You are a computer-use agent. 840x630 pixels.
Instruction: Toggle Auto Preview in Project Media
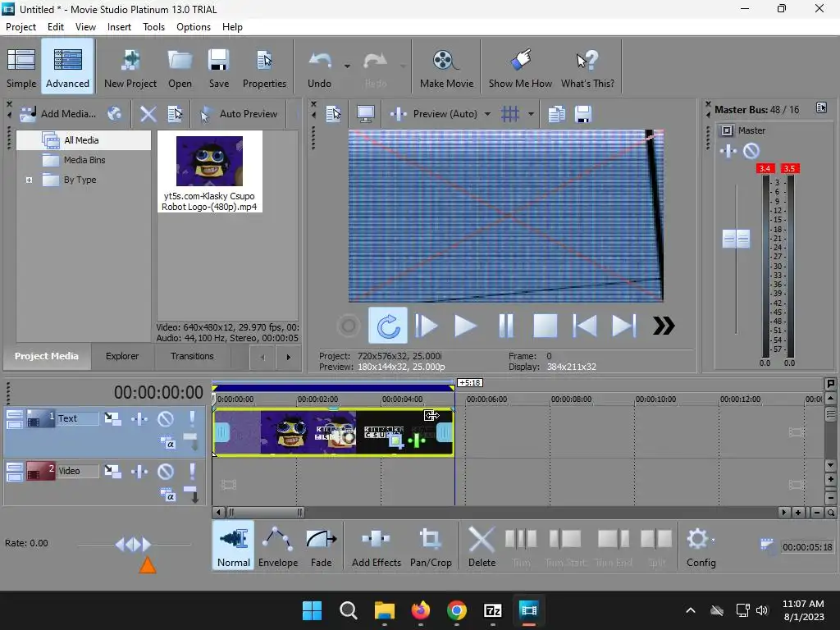(x=239, y=113)
